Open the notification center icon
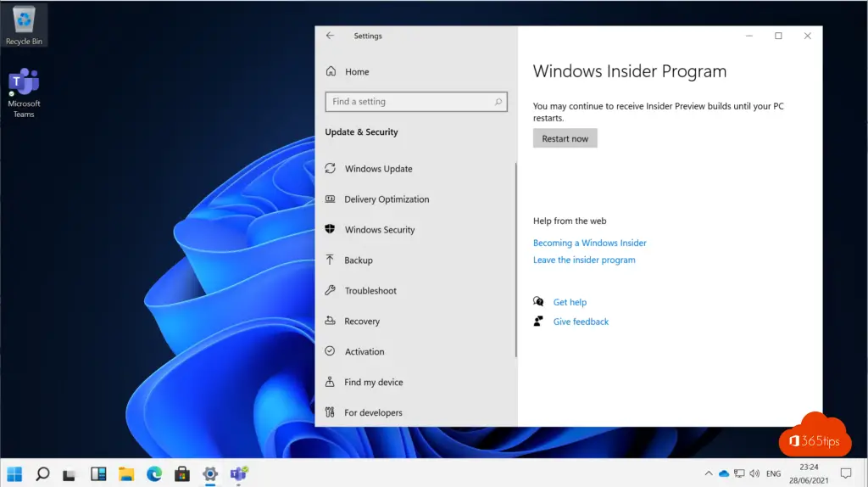Screen dimensions: 868x487 [846, 473]
